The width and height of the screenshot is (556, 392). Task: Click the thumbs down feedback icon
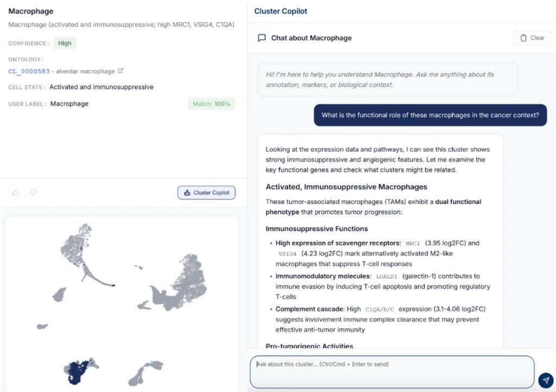(33, 192)
